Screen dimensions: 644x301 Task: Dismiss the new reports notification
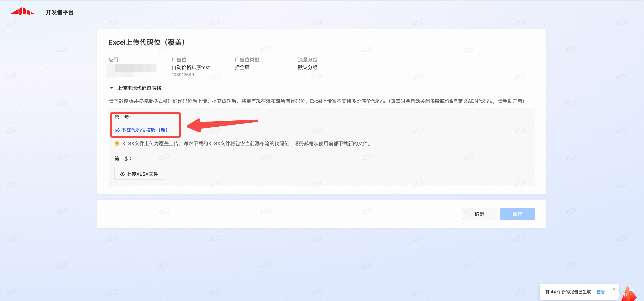[614, 289]
